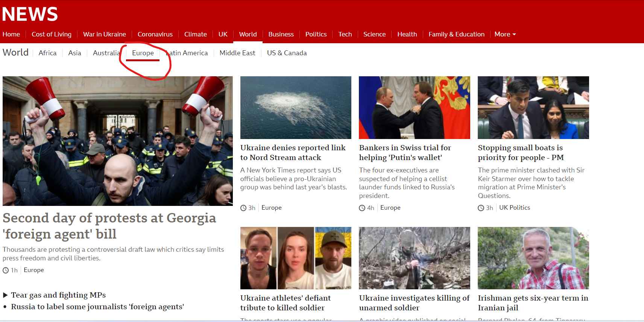Select the Europe sub-navigation item
The height and width of the screenshot is (322, 644).
(143, 53)
